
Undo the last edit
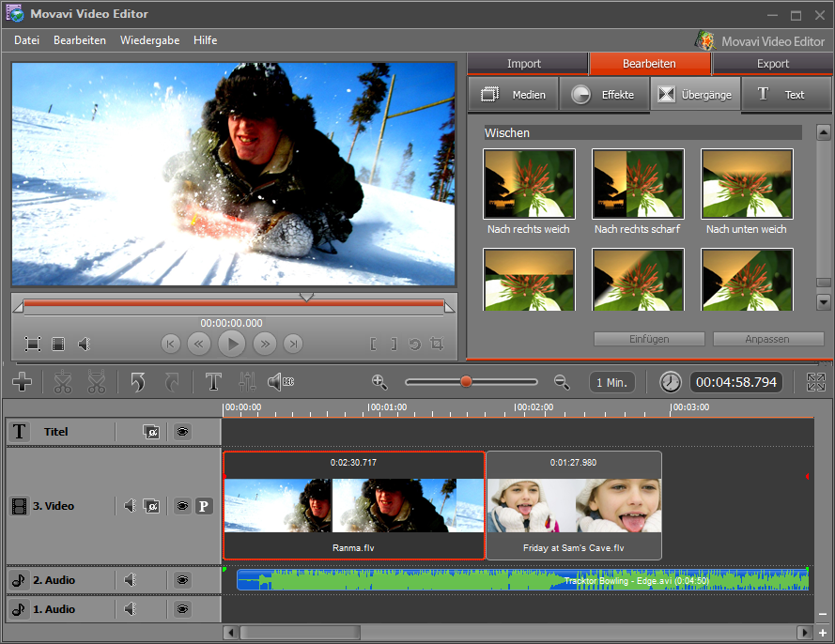pyautogui.click(x=138, y=382)
